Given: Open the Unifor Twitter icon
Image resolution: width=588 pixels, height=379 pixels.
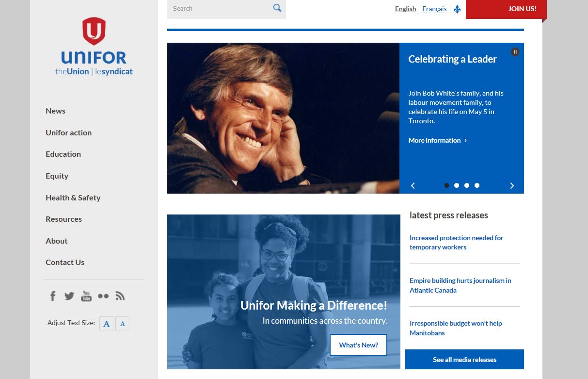Looking at the screenshot, I should click(69, 296).
